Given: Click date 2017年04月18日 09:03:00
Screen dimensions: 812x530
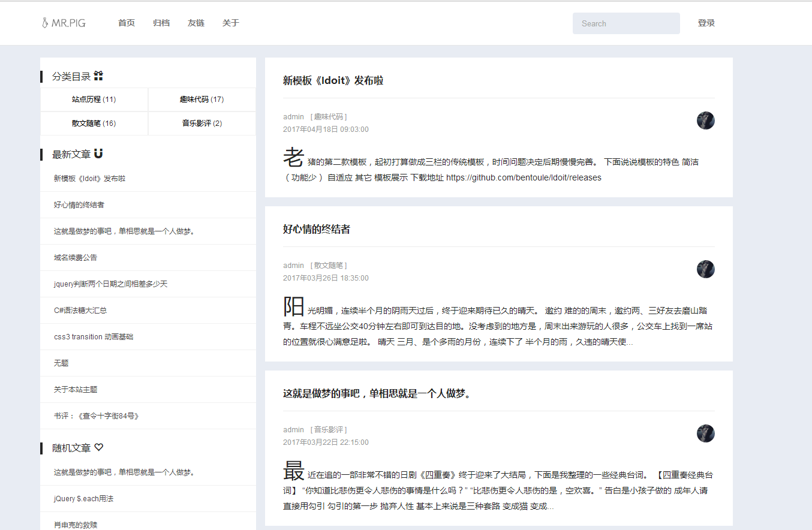Looking at the screenshot, I should (x=326, y=130).
